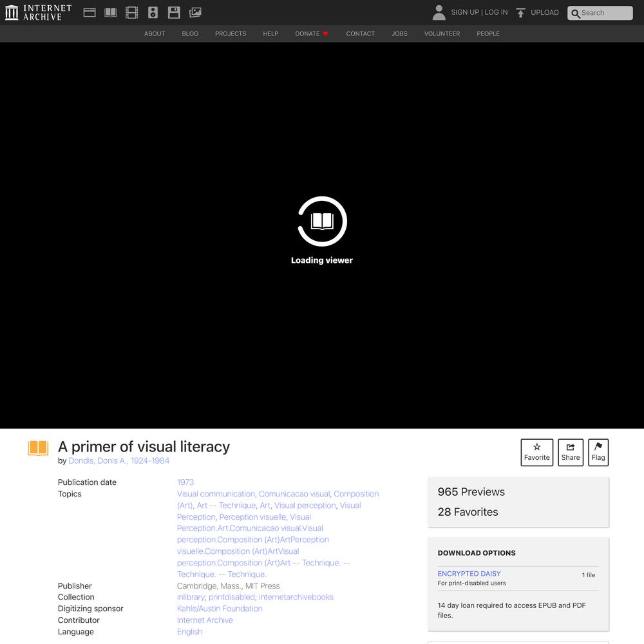Favorite this book with the star button

point(537,452)
